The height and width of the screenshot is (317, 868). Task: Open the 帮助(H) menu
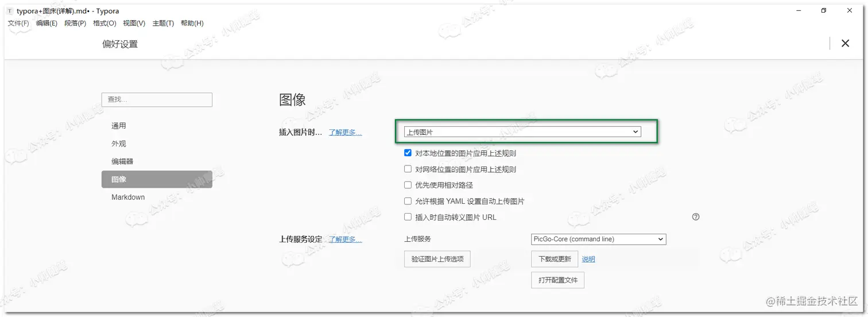click(192, 24)
